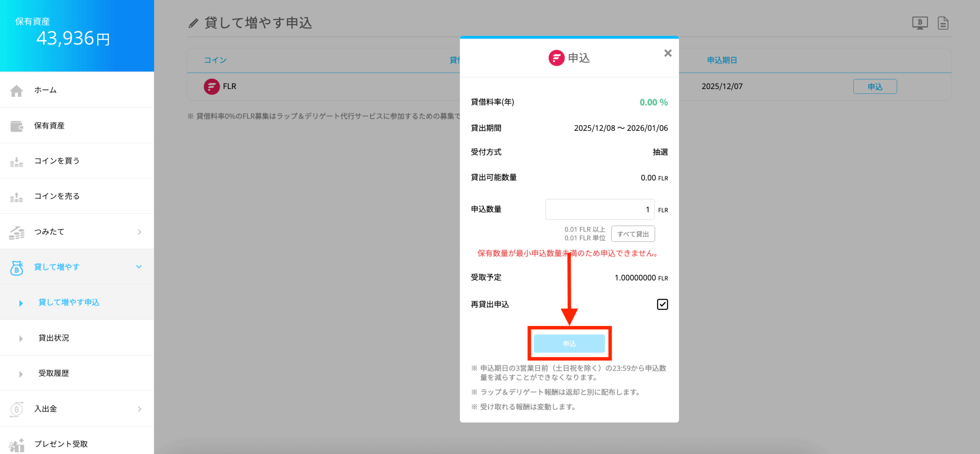Click the buy coins icon (コインを買う)
The height and width of the screenshot is (454, 980).
pos(16,162)
